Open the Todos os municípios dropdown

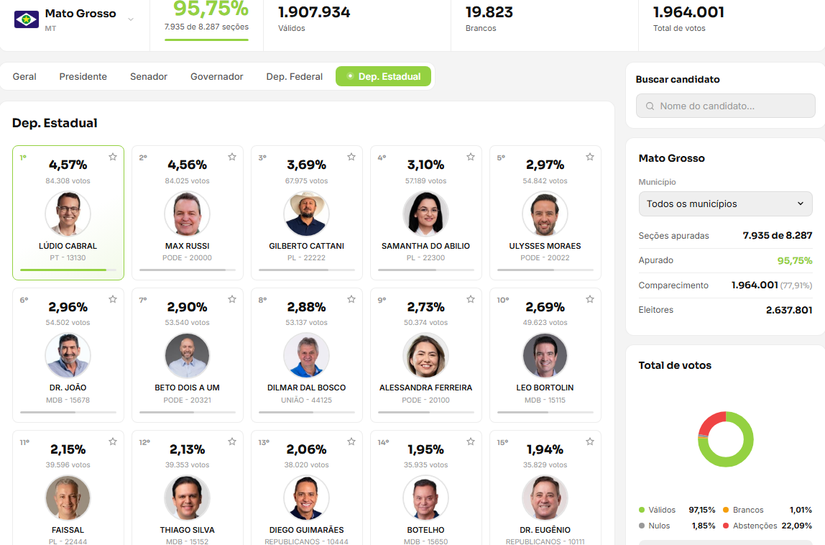(726, 204)
